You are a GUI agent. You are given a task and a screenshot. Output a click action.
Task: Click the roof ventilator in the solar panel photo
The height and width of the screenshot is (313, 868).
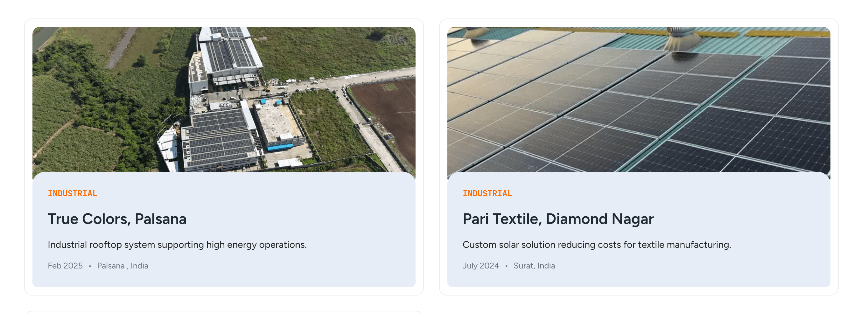pyautogui.click(x=681, y=38)
